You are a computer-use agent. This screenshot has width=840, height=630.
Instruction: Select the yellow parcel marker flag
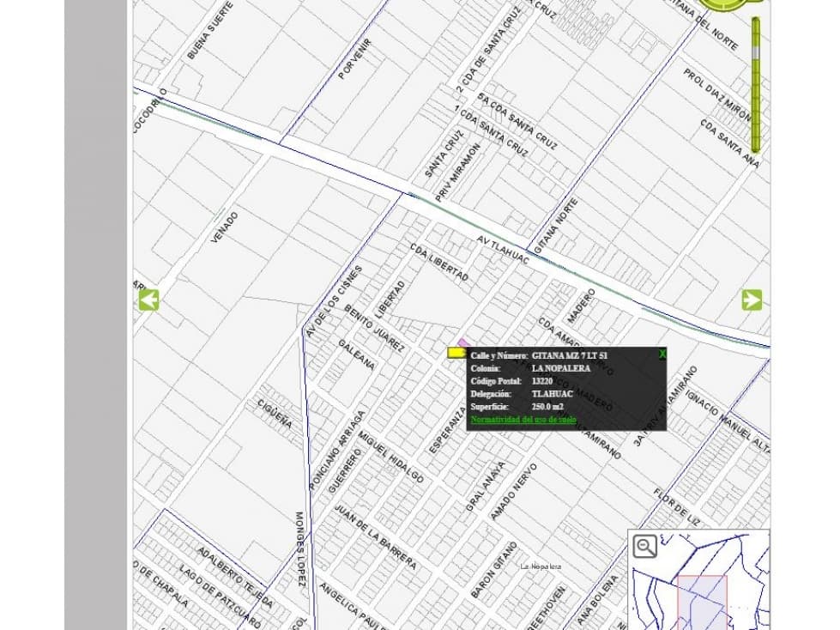point(456,353)
